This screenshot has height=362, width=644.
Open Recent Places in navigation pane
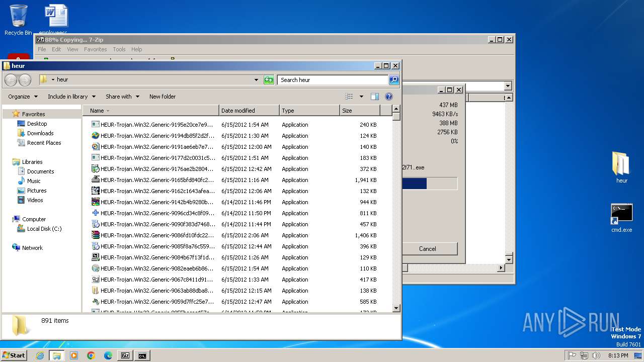coord(44,143)
